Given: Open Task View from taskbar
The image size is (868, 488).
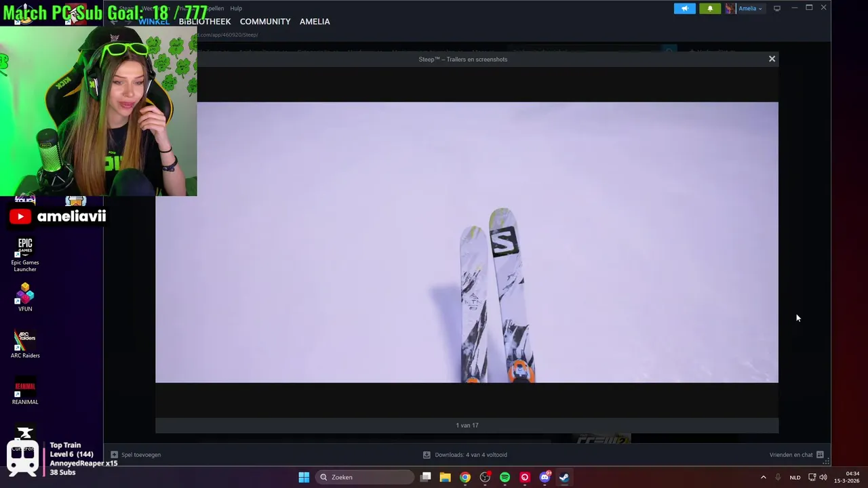Looking at the screenshot, I should coord(425,477).
